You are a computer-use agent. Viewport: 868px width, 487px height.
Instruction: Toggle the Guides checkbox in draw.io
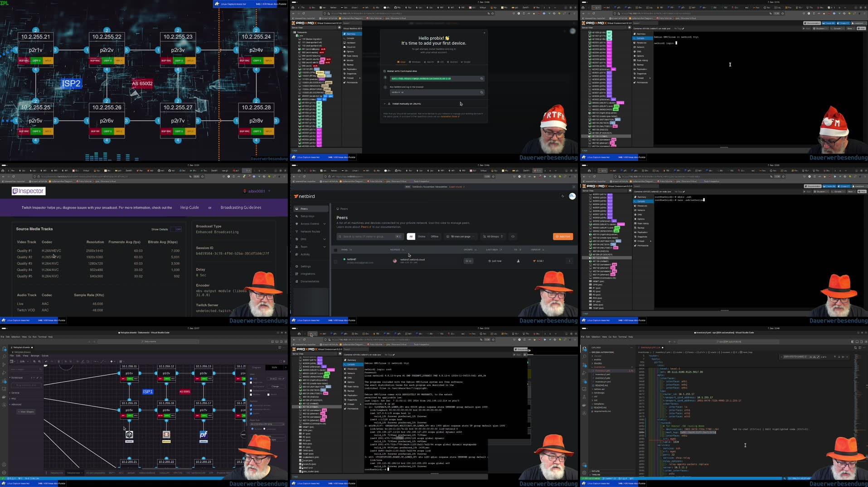[x=251, y=414]
